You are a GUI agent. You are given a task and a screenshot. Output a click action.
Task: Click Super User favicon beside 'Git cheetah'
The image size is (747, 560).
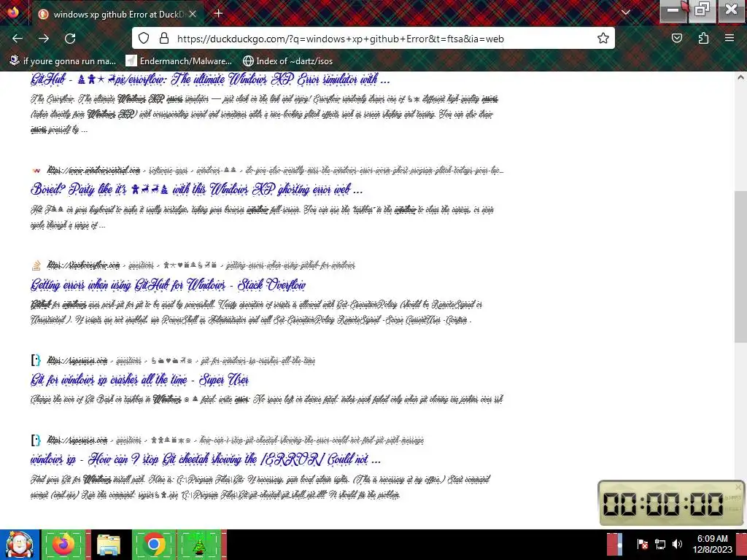point(36,440)
